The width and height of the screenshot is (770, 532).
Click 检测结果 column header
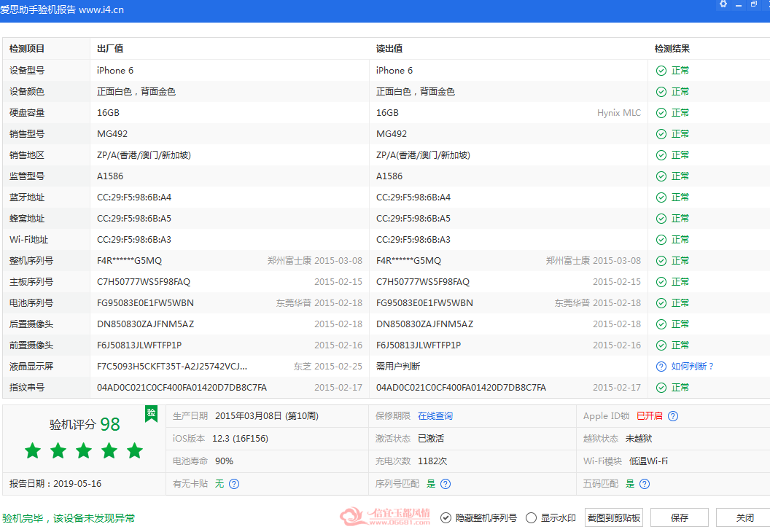672,49
